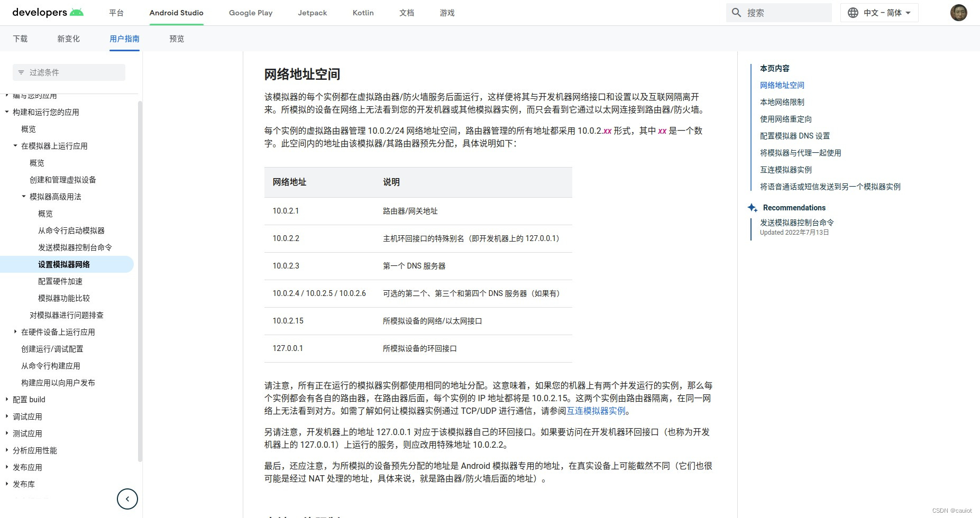The image size is (980, 518).
Task: Open the user profile avatar
Action: point(958,13)
